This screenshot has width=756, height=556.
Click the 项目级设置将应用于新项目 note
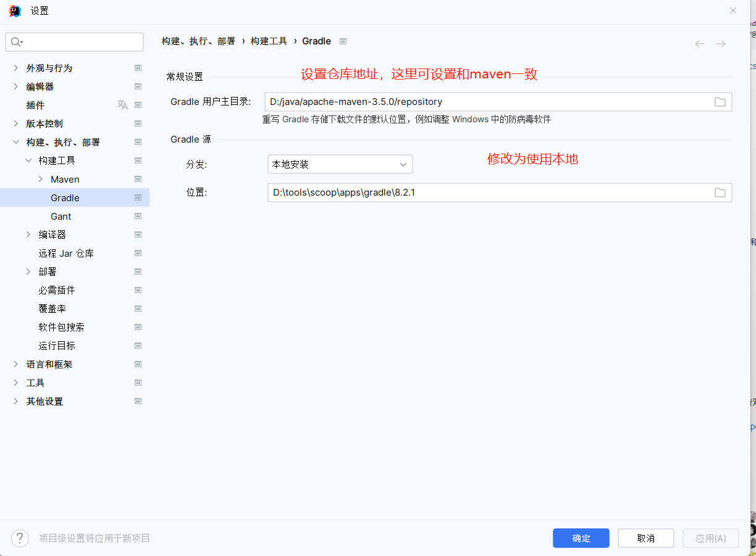pyautogui.click(x=94, y=538)
